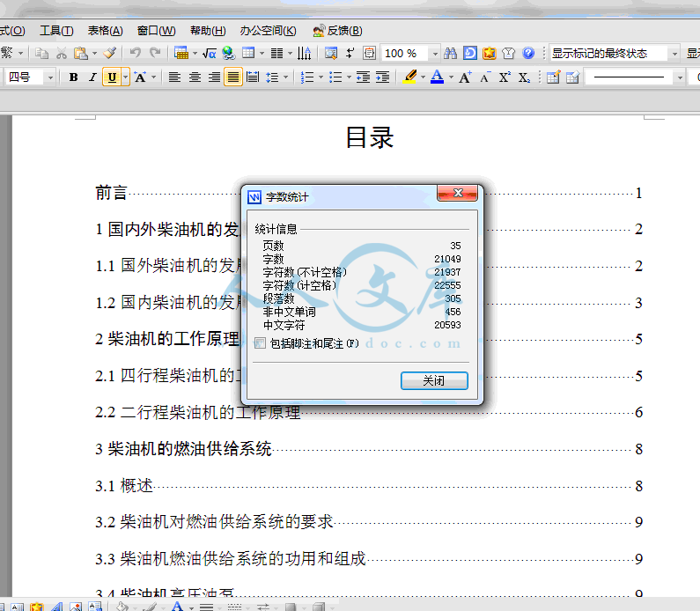Redo the previously undone action
The width and height of the screenshot is (700, 611).
[155, 53]
